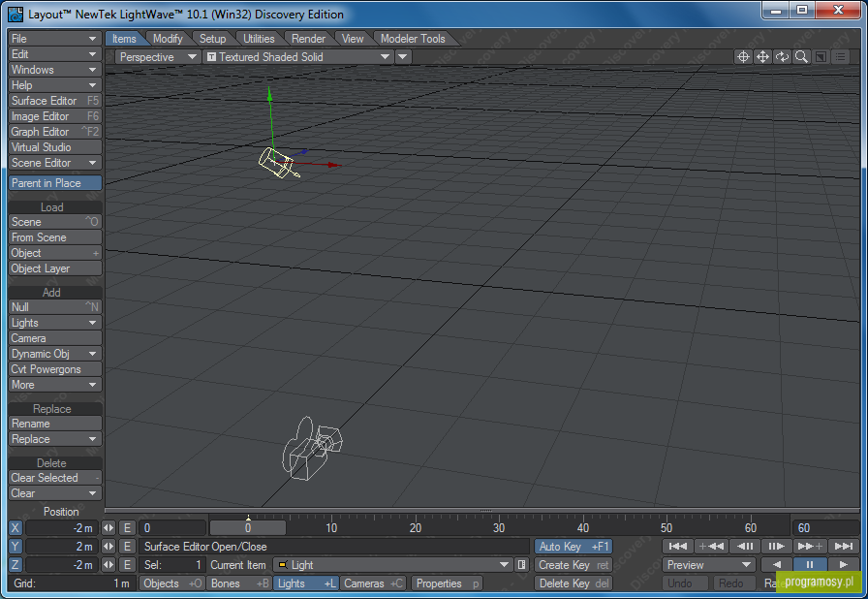Open the Surface Editor
The height and width of the screenshot is (599, 868).
click(55, 100)
